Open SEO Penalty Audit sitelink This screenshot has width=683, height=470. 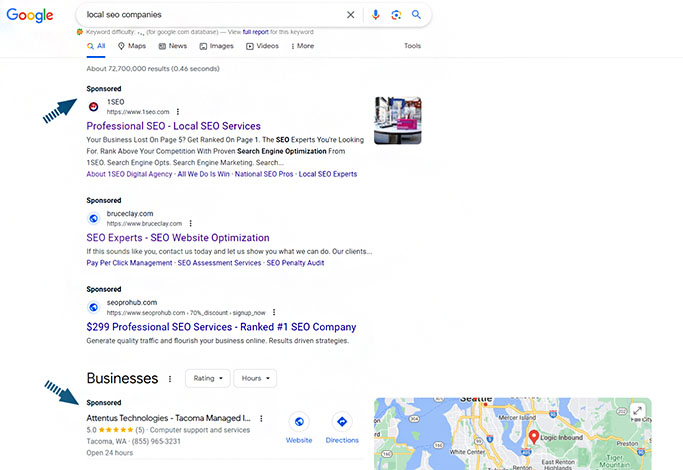click(x=295, y=263)
